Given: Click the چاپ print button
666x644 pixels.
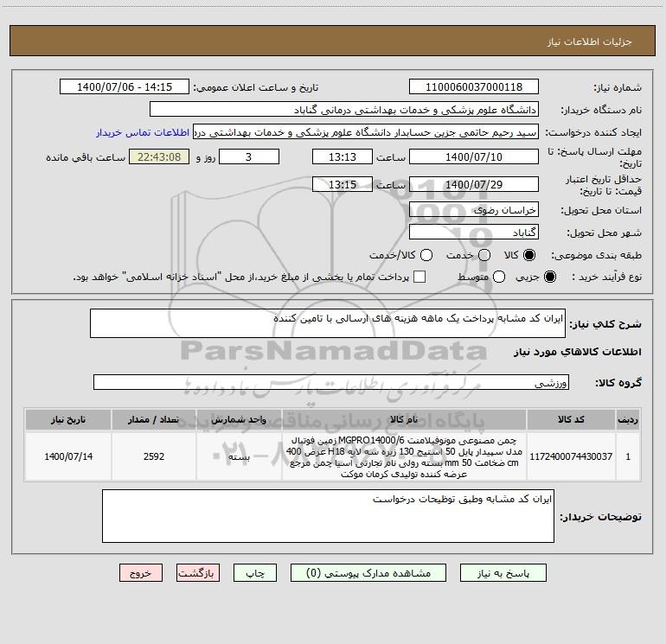Looking at the screenshot, I should [255, 573].
